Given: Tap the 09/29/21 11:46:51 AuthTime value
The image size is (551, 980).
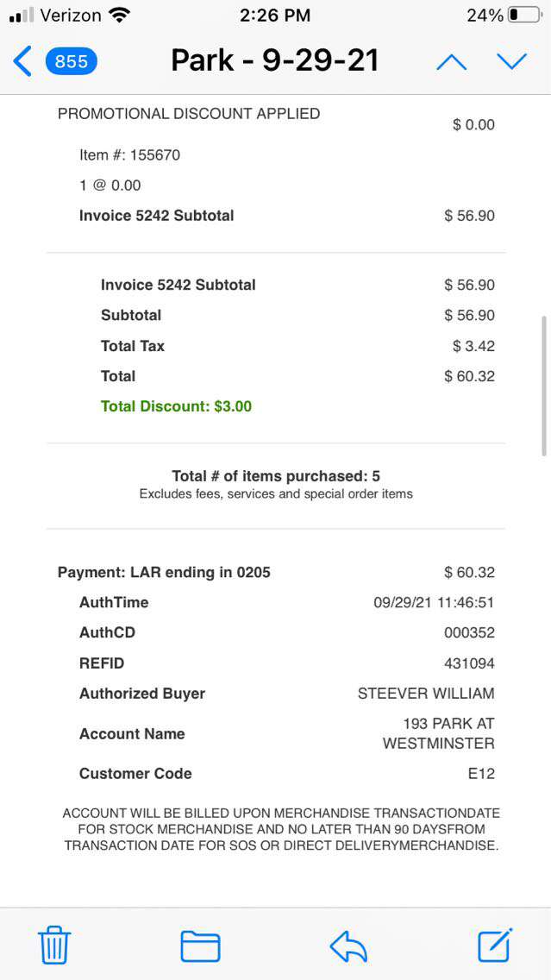Looking at the screenshot, I should pyautogui.click(x=434, y=602).
